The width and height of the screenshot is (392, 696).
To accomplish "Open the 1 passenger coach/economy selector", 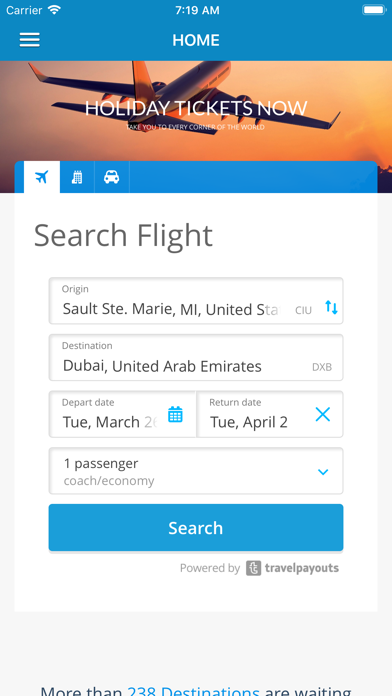I will pyautogui.click(x=196, y=471).
